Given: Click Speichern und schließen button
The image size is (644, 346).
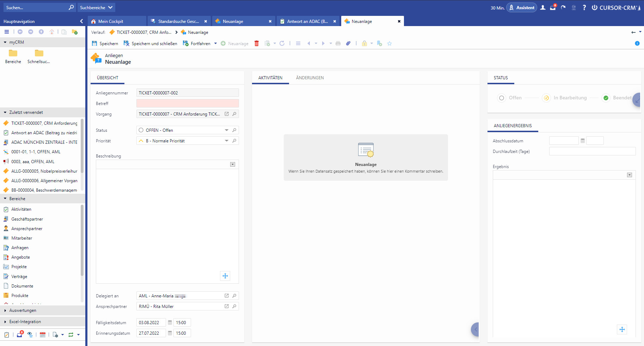Looking at the screenshot, I should click(x=151, y=43).
